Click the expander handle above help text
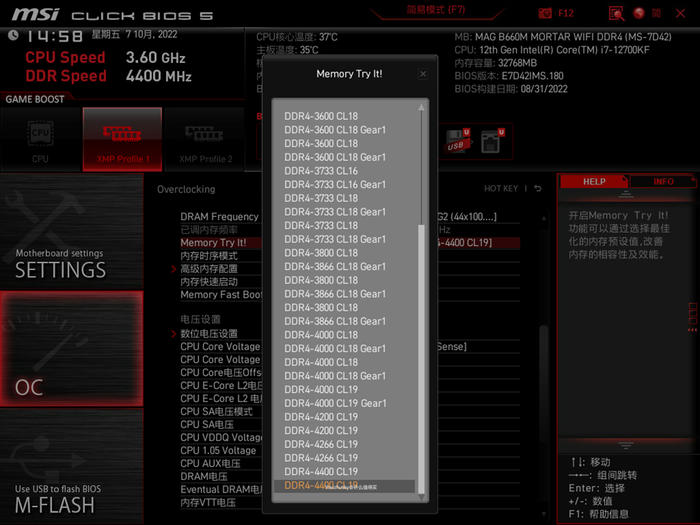This screenshot has width=700, height=525. (626, 194)
